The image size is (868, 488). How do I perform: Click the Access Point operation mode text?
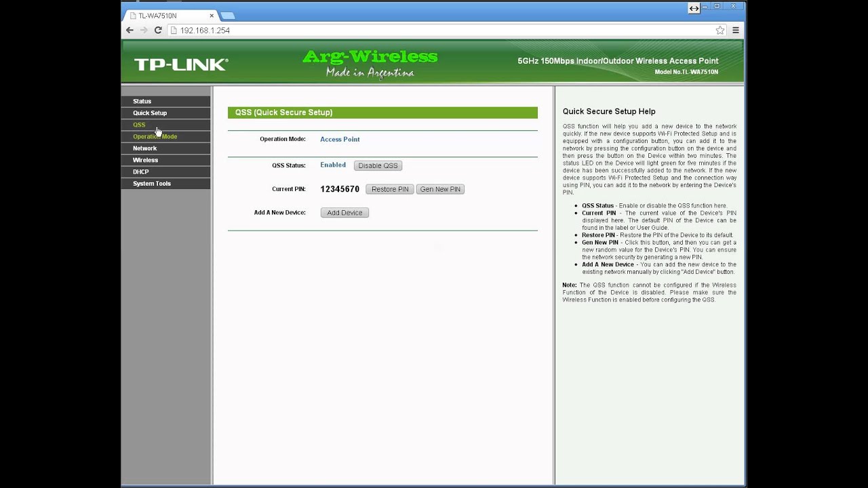pyautogui.click(x=340, y=139)
